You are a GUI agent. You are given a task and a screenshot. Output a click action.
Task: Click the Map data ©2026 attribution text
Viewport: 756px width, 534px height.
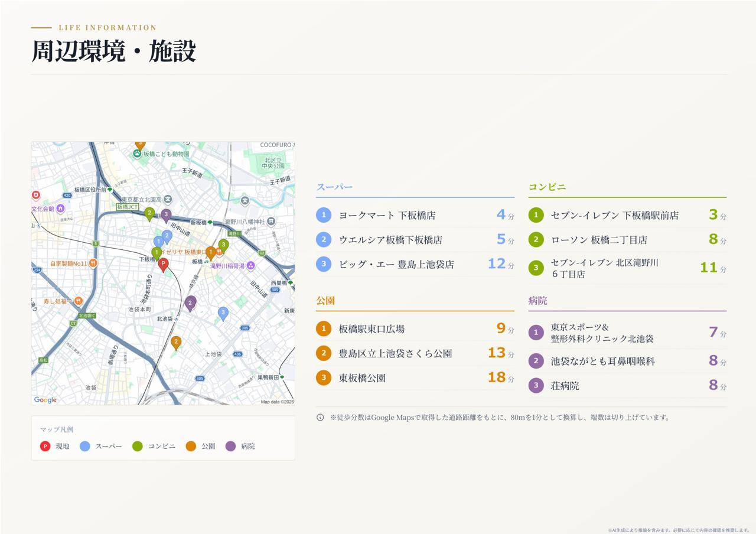pyautogui.click(x=277, y=402)
